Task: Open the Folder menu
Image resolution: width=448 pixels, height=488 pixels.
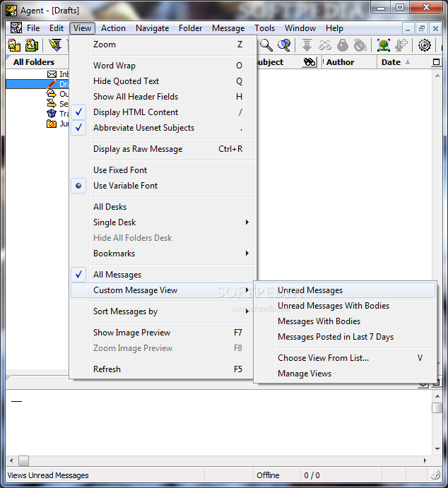Action: (x=190, y=28)
